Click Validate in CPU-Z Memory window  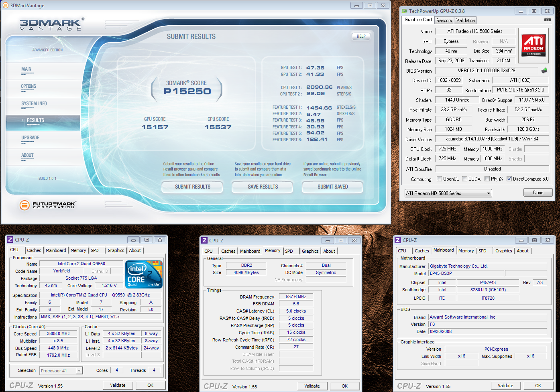pos(312,386)
